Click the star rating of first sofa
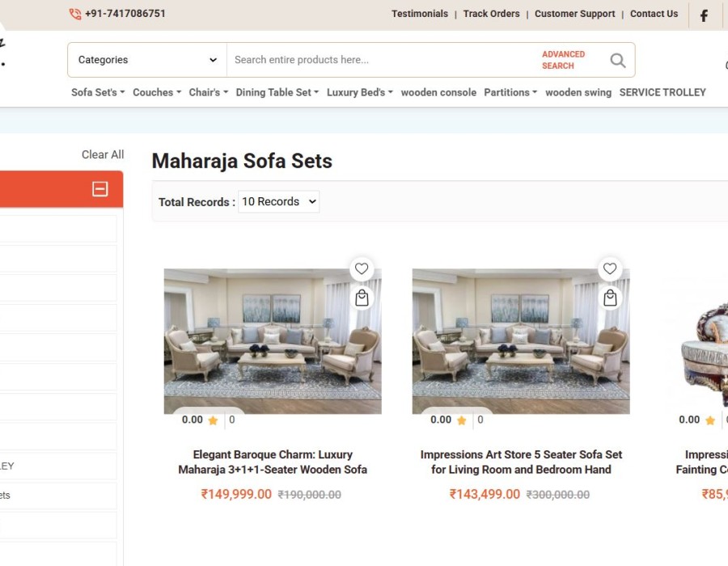Screen dimensions: 728x566 (x=213, y=420)
